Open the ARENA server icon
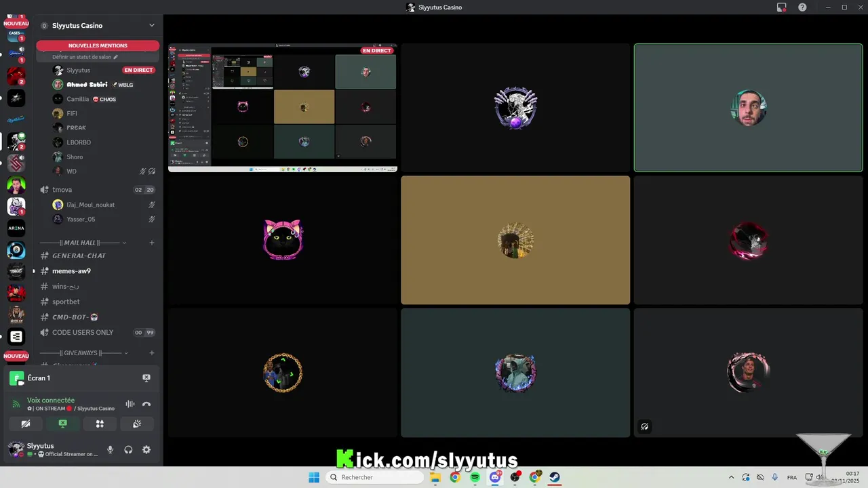Image resolution: width=868 pixels, height=488 pixels. tap(16, 228)
